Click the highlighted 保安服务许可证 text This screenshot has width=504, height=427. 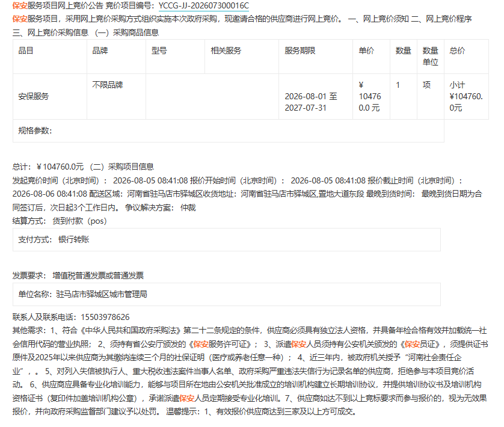[222, 345]
